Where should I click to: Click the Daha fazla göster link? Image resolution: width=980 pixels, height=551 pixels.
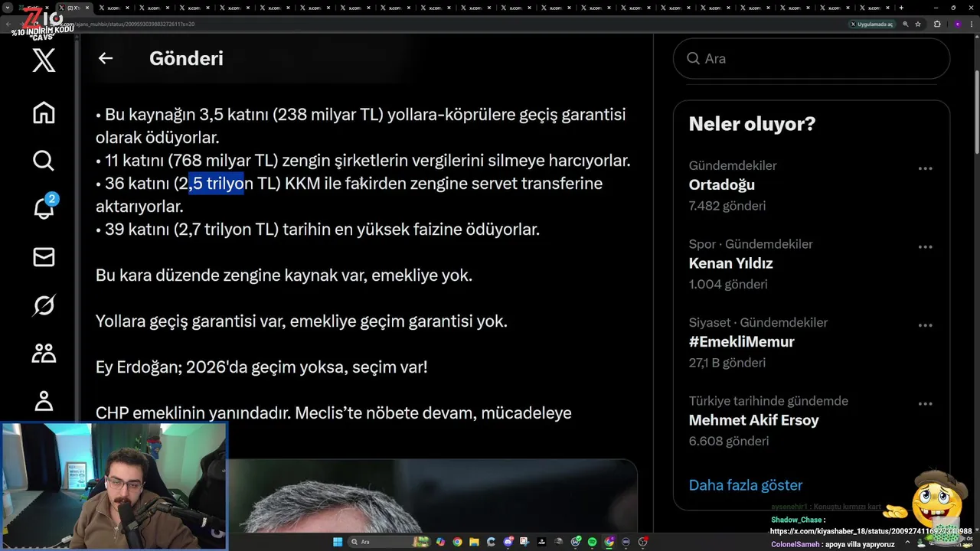(x=746, y=485)
